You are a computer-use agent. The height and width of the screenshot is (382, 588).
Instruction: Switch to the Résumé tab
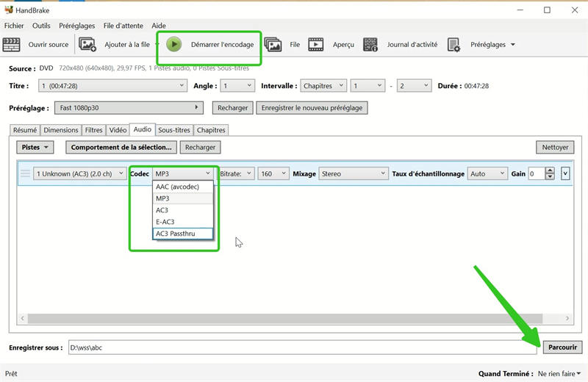click(25, 130)
